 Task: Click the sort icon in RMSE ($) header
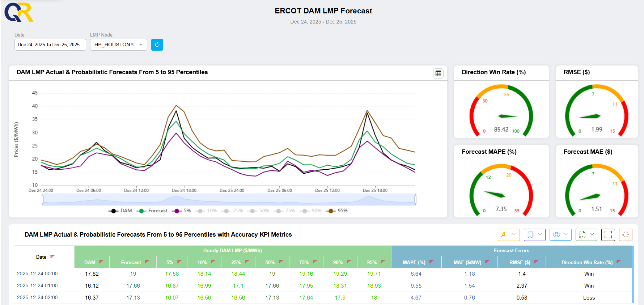tap(537, 262)
